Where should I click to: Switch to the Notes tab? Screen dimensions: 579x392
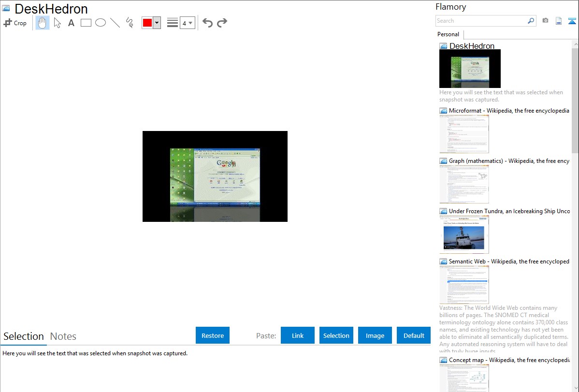coord(63,336)
